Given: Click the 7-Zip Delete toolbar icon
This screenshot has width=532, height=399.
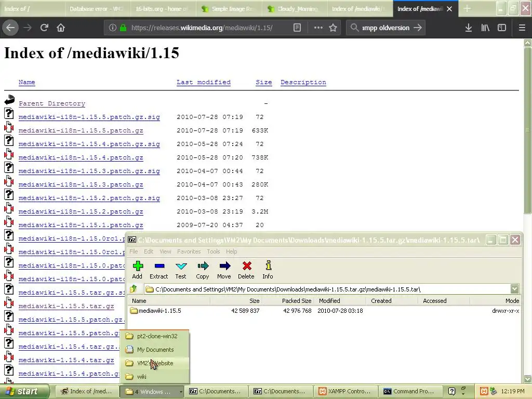Looking at the screenshot, I should (x=246, y=266).
